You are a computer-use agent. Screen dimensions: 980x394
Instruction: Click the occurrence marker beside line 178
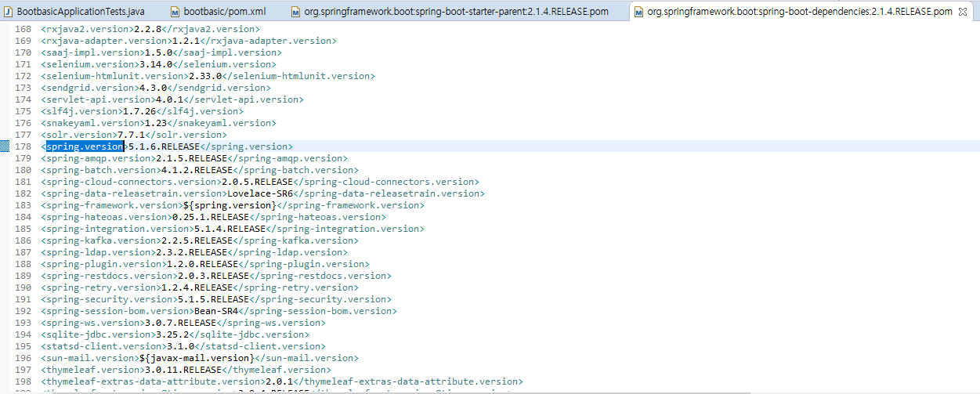coord(5,146)
